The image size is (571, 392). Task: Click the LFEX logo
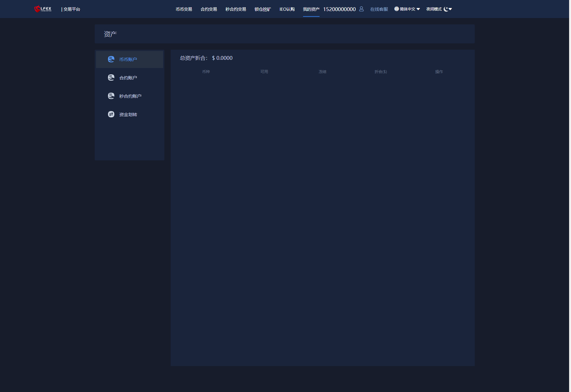click(43, 9)
